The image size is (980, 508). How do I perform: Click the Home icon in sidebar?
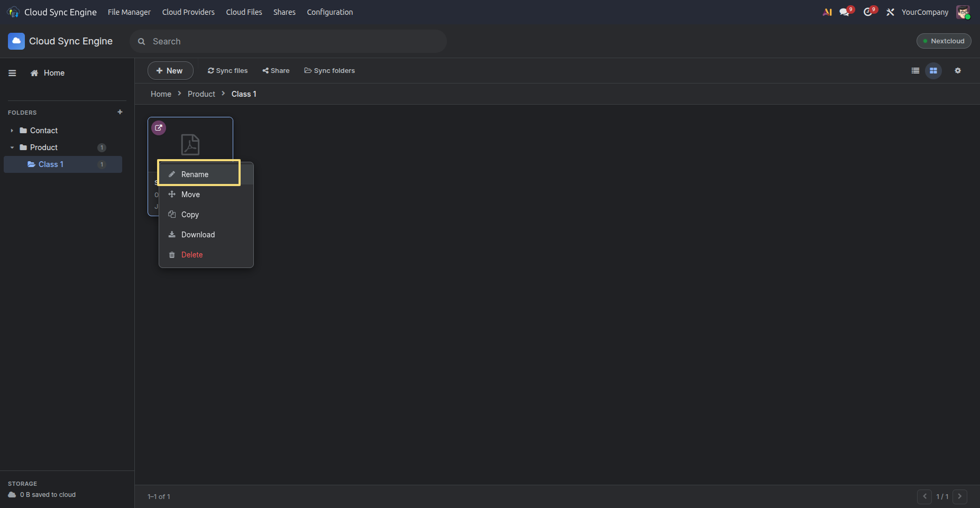[34, 73]
